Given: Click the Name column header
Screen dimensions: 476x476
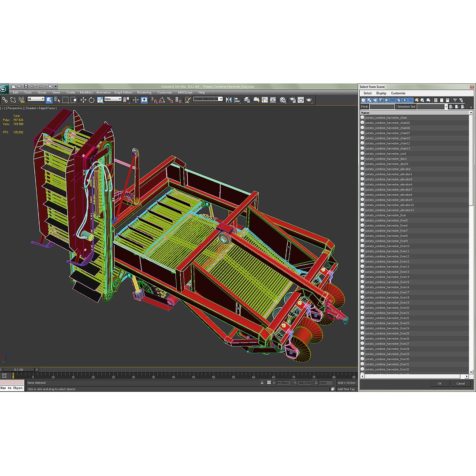Looking at the screenshot, I should [x=415, y=113].
